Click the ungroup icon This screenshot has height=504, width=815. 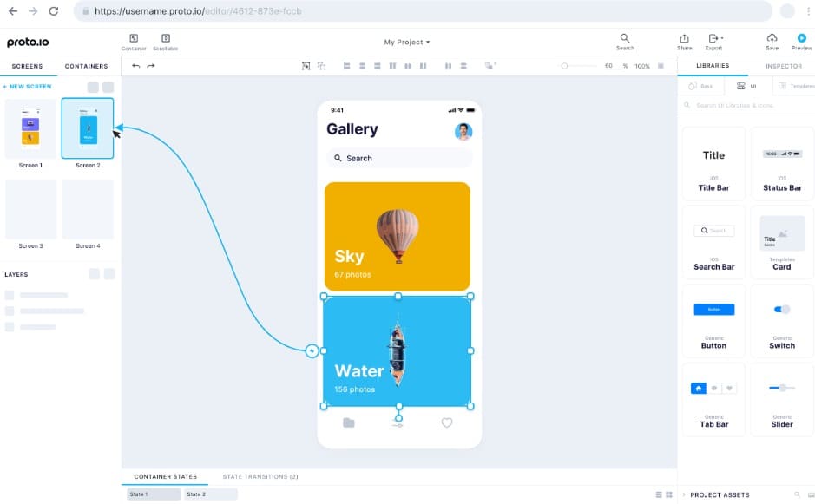(322, 66)
